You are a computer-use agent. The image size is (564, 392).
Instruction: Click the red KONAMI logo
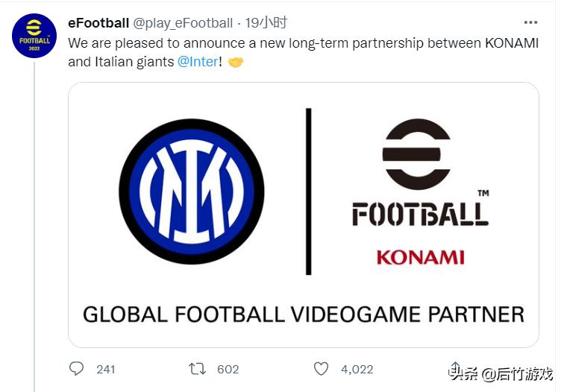(x=420, y=257)
